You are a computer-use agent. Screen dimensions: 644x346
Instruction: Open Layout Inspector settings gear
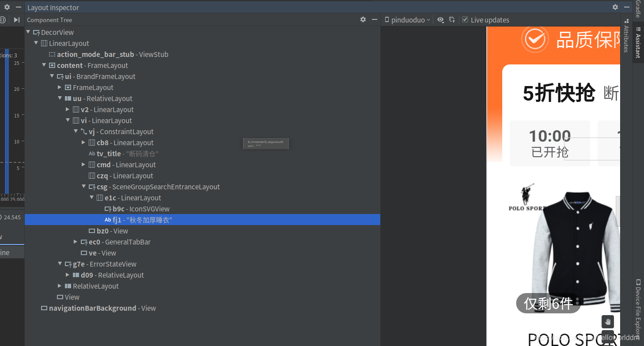click(x=615, y=7)
